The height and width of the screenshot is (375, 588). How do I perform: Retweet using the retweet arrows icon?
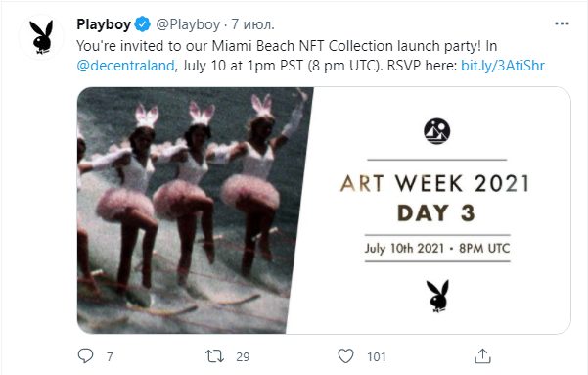[x=215, y=355]
